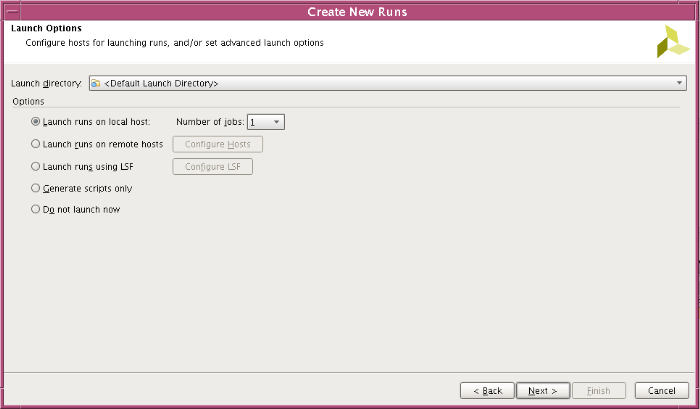Viewport: 700px width, 409px height.
Task: Proceed with the Next button
Action: [544, 390]
